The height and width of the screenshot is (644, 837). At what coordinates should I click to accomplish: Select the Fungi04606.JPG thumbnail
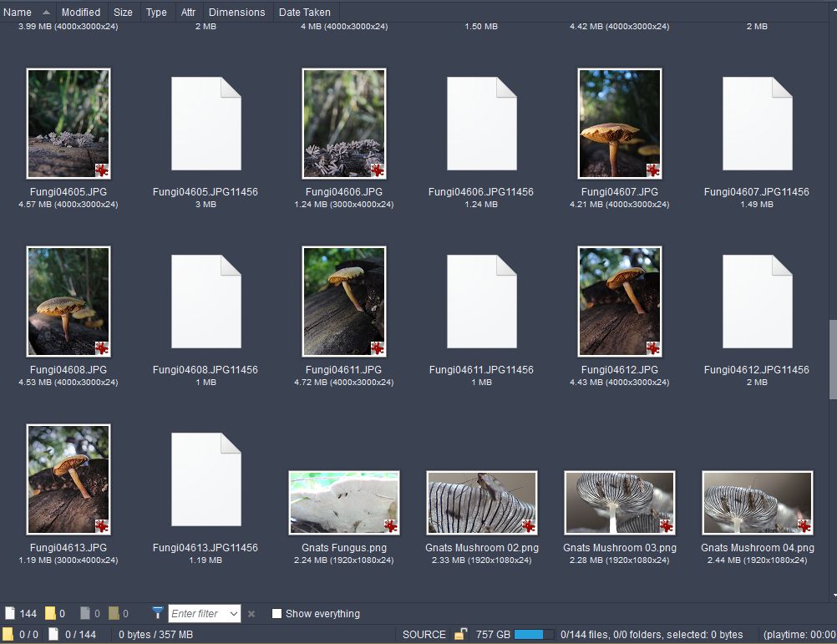[344, 124]
